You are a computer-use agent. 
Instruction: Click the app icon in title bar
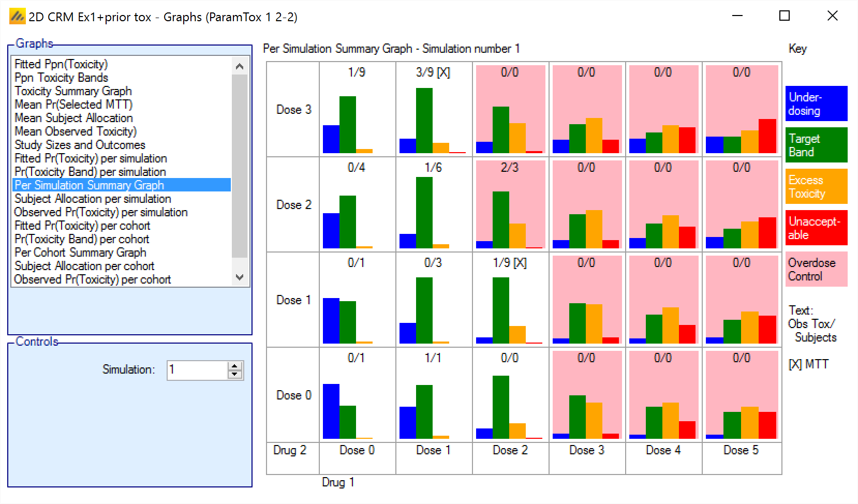[17, 17]
